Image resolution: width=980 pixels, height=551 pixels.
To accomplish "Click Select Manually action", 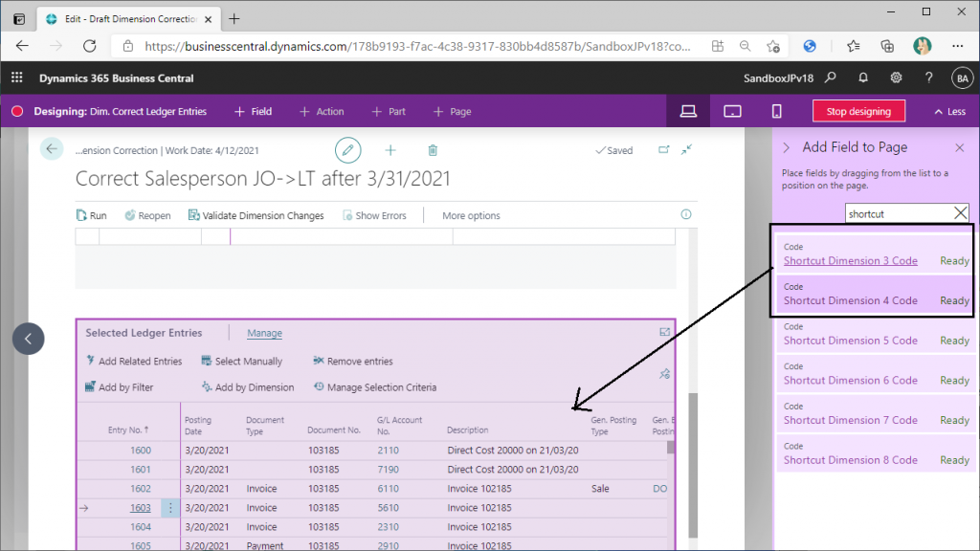I will (x=242, y=361).
